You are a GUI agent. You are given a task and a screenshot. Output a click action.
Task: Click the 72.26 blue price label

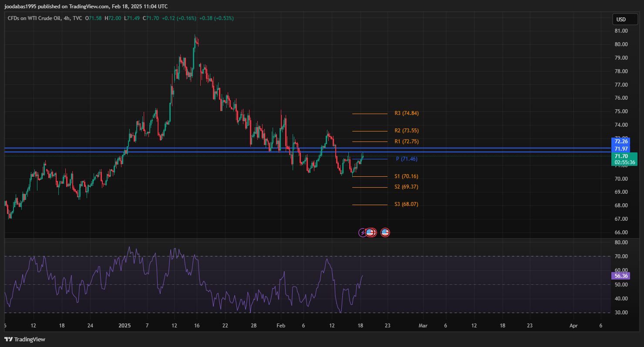coord(620,141)
